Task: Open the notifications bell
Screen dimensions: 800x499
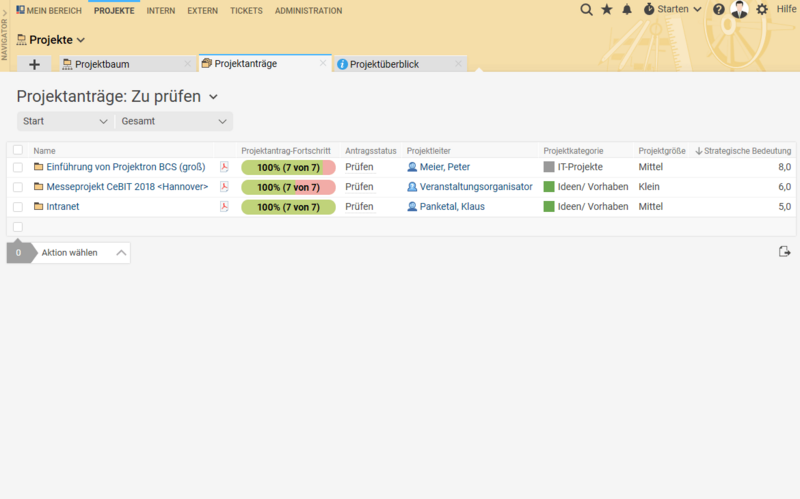Action: [x=627, y=9]
